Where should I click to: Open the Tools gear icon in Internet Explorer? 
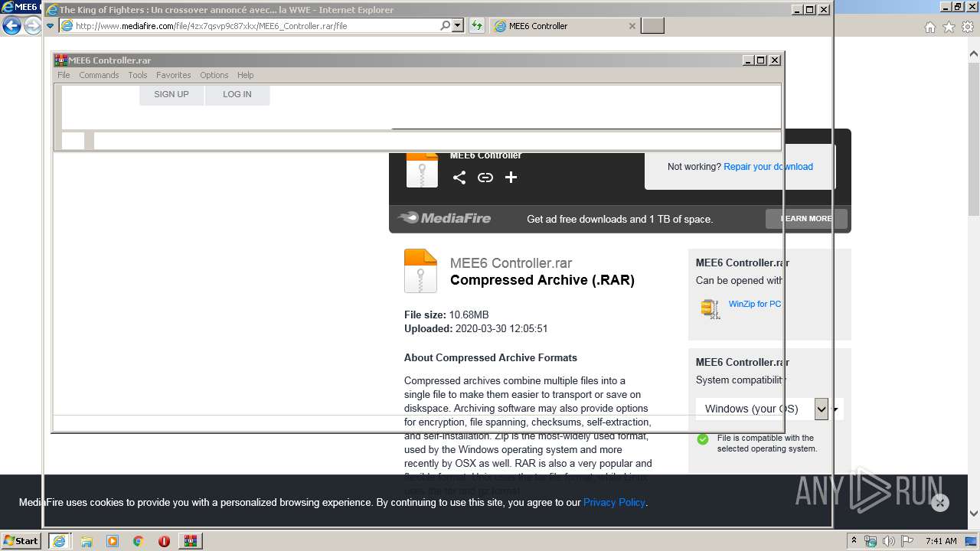(x=967, y=27)
